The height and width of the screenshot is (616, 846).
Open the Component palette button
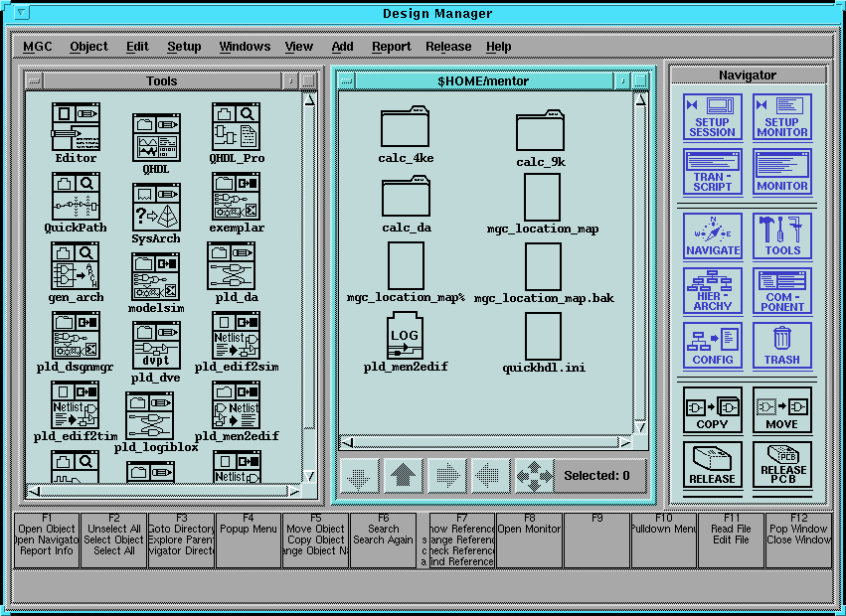point(782,291)
